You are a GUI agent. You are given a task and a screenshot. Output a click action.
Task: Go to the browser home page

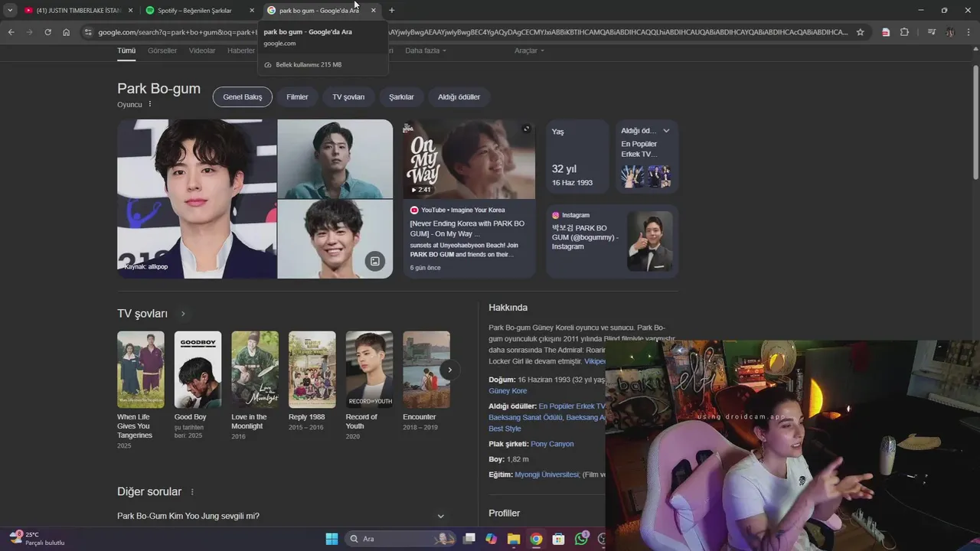click(66, 32)
